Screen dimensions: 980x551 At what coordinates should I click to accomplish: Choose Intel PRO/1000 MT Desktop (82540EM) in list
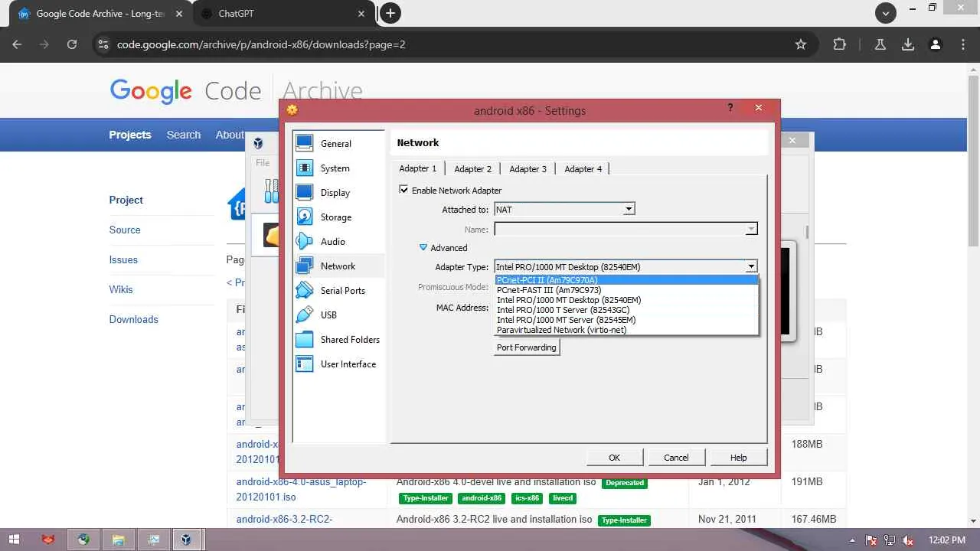tap(626, 300)
